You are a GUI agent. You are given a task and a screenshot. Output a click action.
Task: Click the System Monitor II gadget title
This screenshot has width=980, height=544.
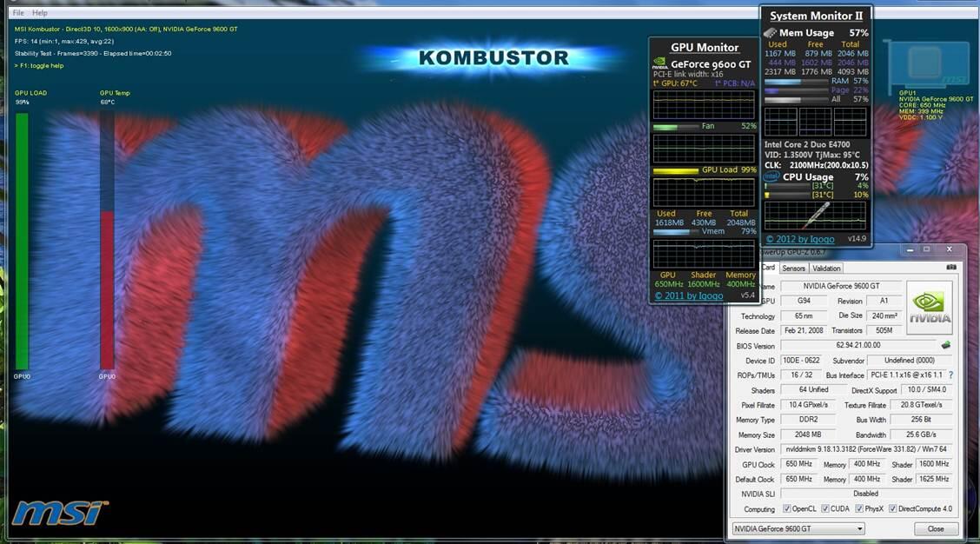(816, 17)
